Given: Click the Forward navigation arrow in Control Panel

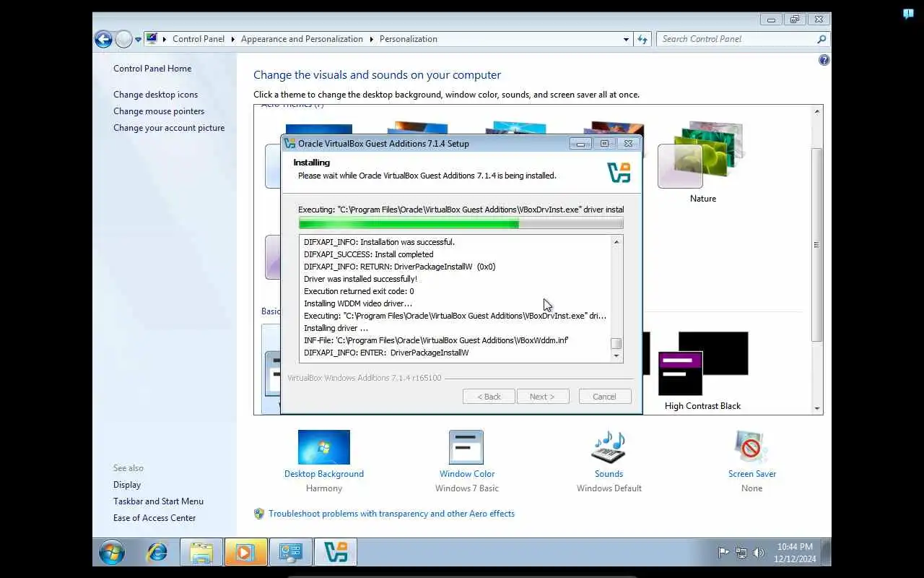Looking at the screenshot, I should [123, 39].
